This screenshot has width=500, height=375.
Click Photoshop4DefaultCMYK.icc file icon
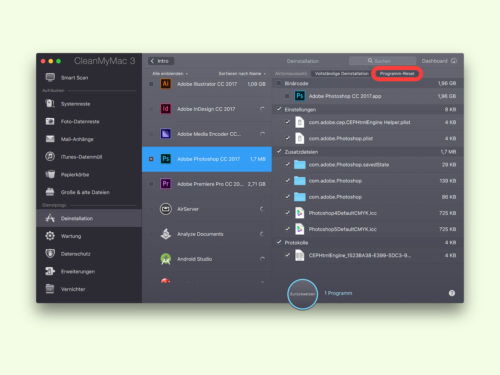coord(300,213)
